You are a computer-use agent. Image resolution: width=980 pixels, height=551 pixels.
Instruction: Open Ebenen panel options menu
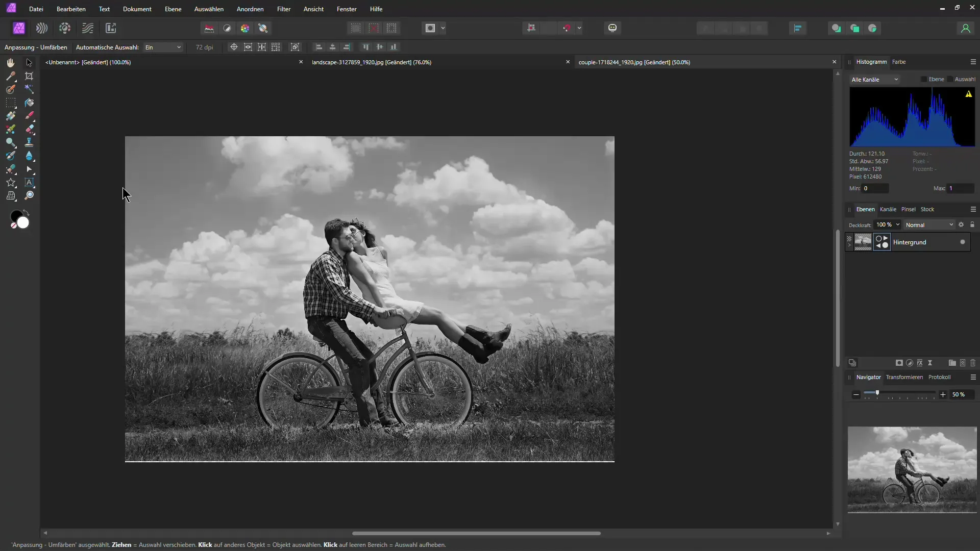[973, 209]
